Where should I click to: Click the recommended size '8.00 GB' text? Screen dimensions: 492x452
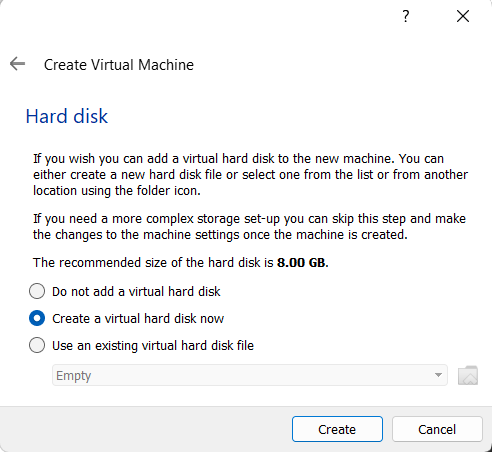[302, 263]
